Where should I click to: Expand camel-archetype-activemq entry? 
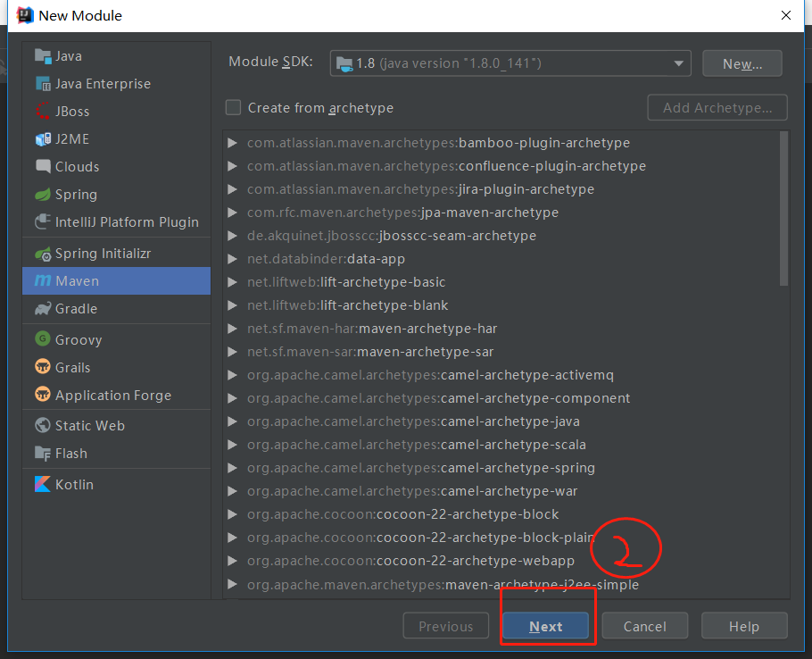point(233,375)
